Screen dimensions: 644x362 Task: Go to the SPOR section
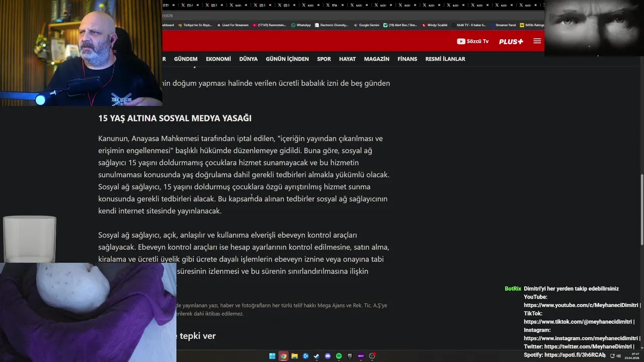pyautogui.click(x=324, y=59)
